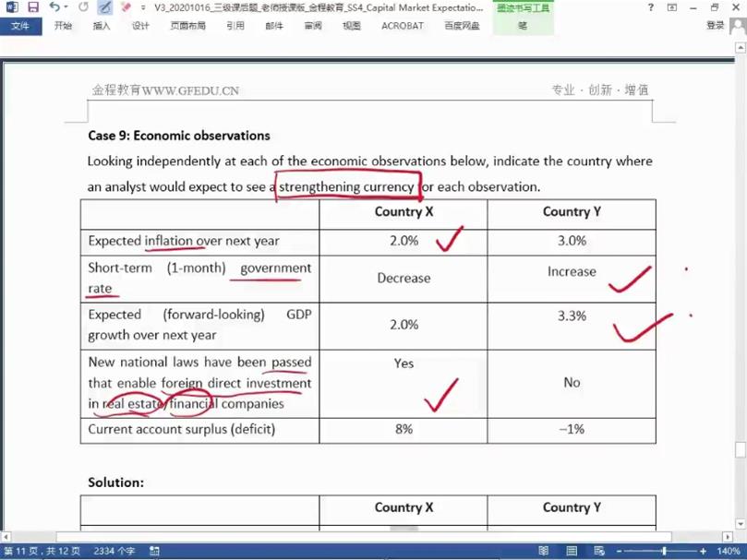The image size is (747, 560).
Task: Click the 'Country X' header in first table
Action: click(x=404, y=212)
